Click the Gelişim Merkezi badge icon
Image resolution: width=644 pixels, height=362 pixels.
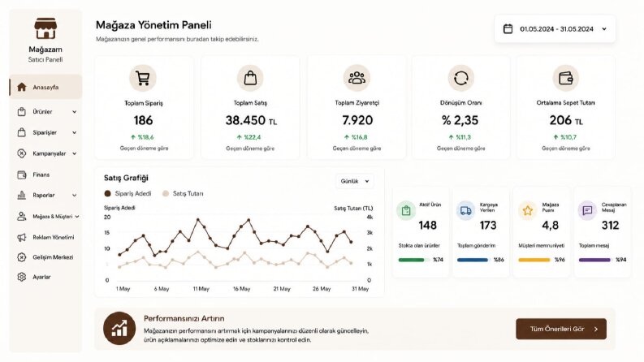(22, 257)
